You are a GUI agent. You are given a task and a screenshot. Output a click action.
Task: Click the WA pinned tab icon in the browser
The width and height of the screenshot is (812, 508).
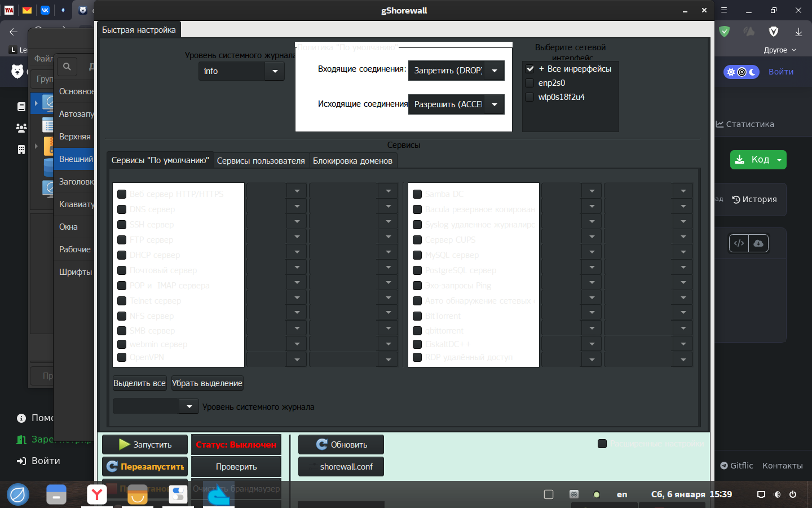tap(9, 10)
